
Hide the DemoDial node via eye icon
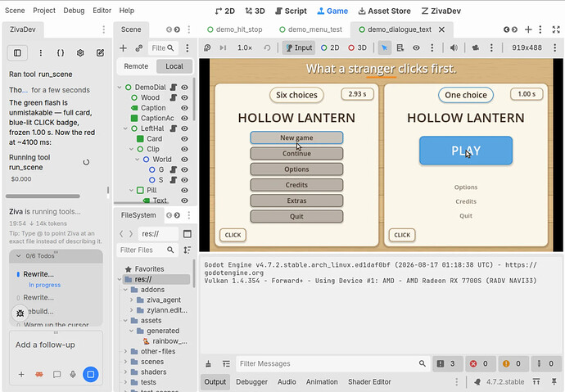pos(185,87)
